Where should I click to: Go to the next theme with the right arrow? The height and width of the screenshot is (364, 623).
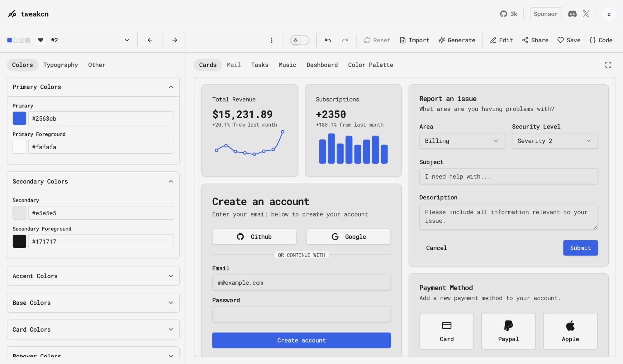pos(175,40)
